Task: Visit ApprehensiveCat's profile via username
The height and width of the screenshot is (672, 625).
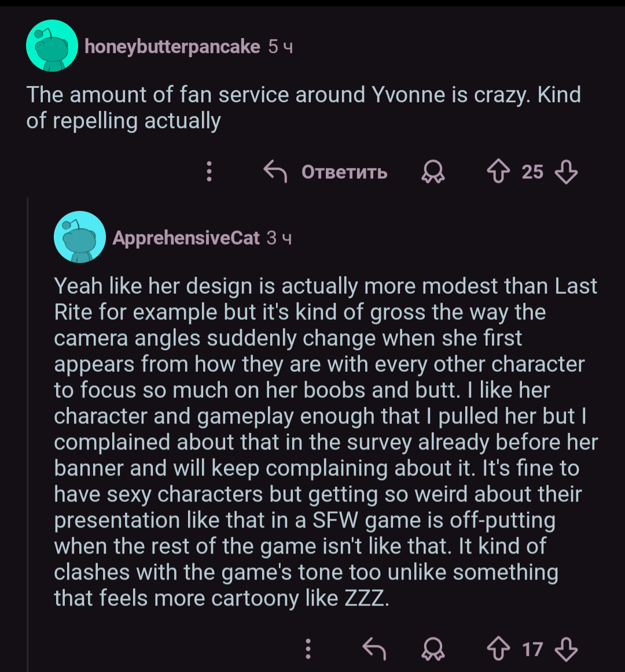Action: (186, 238)
